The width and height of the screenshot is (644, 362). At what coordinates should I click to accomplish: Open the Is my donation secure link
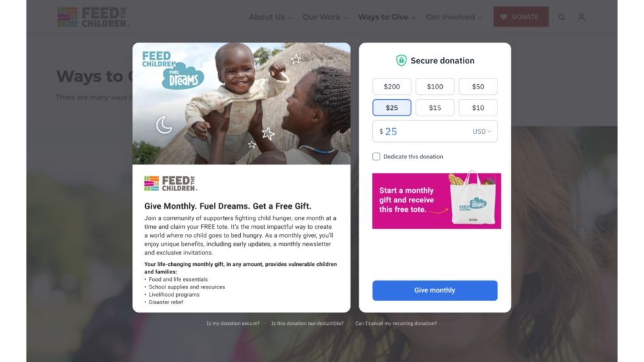(x=233, y=324)
